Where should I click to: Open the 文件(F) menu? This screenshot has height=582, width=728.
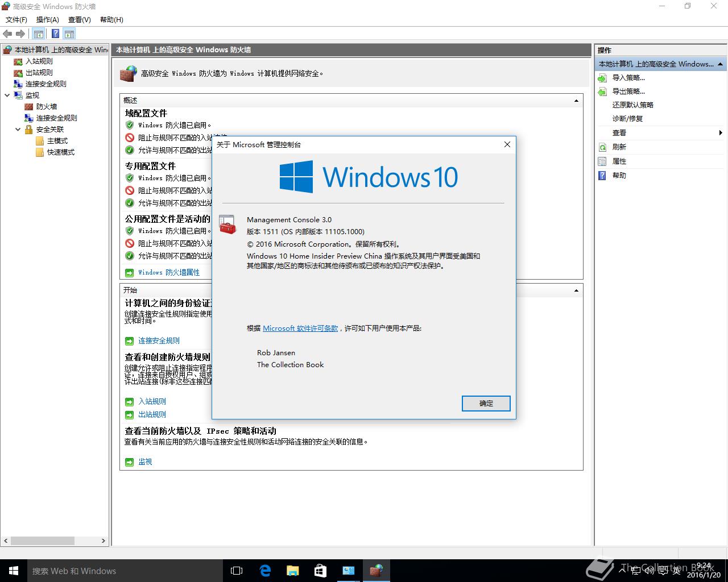tap(16, 20)
